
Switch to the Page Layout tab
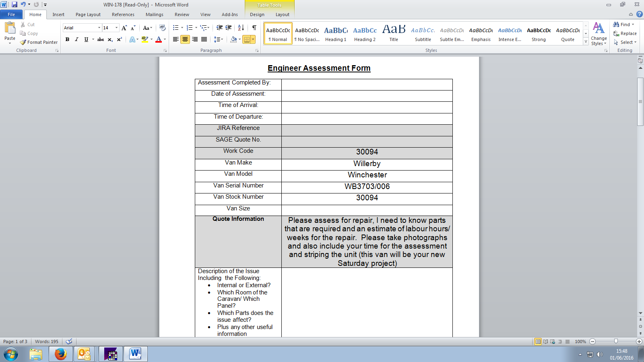(88, 14)
